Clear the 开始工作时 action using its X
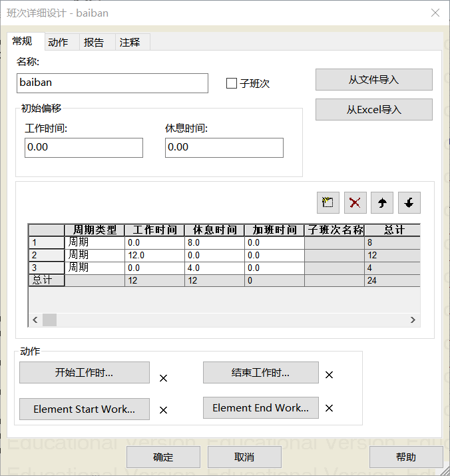The width and height of the screenshot is (450, 476). [163, 378]
